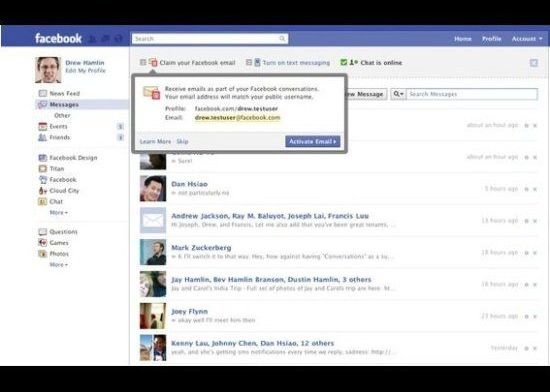Open Mark Zuckerberg conversation
The width and height of the screenshot is (550, 392).
(201, 248)
